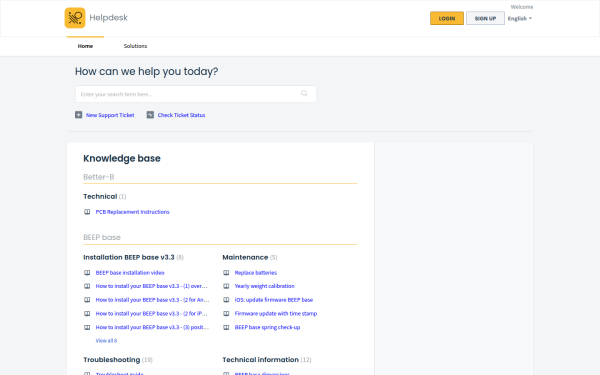
Task: Click book icon beside BEEP base spring check-up
Action: coord(226,328)
